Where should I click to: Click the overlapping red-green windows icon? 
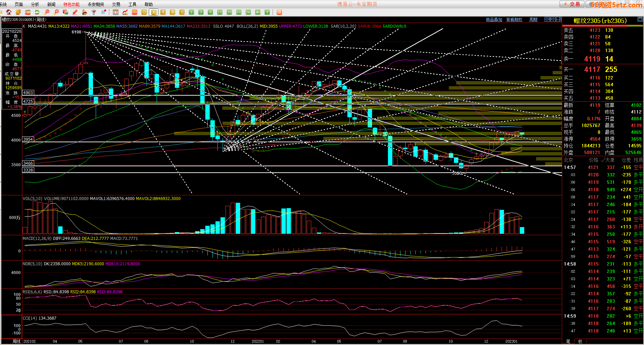pyautogui.click(x=66, y=12)
